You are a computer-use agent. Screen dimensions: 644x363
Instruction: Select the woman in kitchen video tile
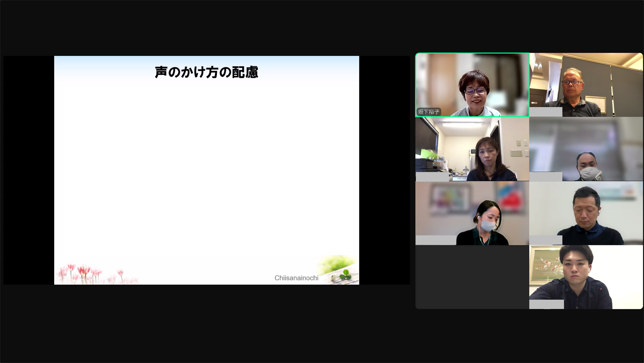472,149
